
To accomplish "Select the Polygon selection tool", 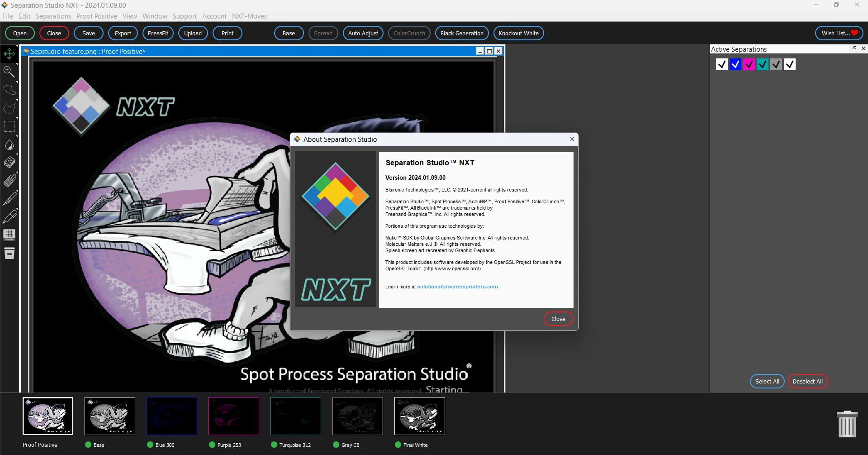I will click(9, 108).
